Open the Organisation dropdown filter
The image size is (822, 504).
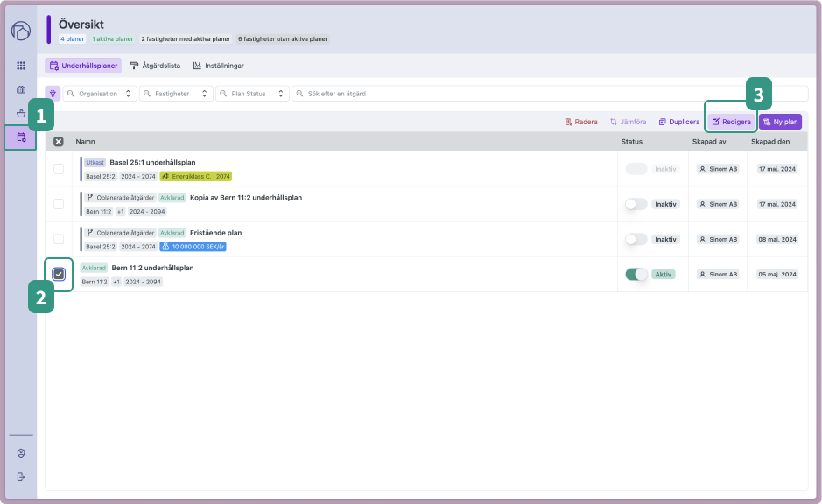click(x=100, y=94)
